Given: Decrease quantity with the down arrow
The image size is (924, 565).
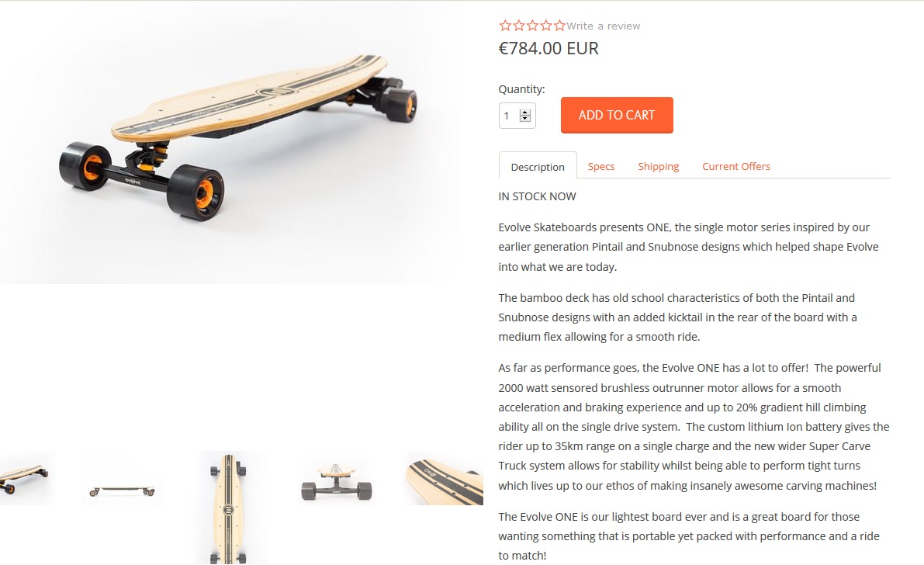Looking at the screenshot, I should (525, 119).
